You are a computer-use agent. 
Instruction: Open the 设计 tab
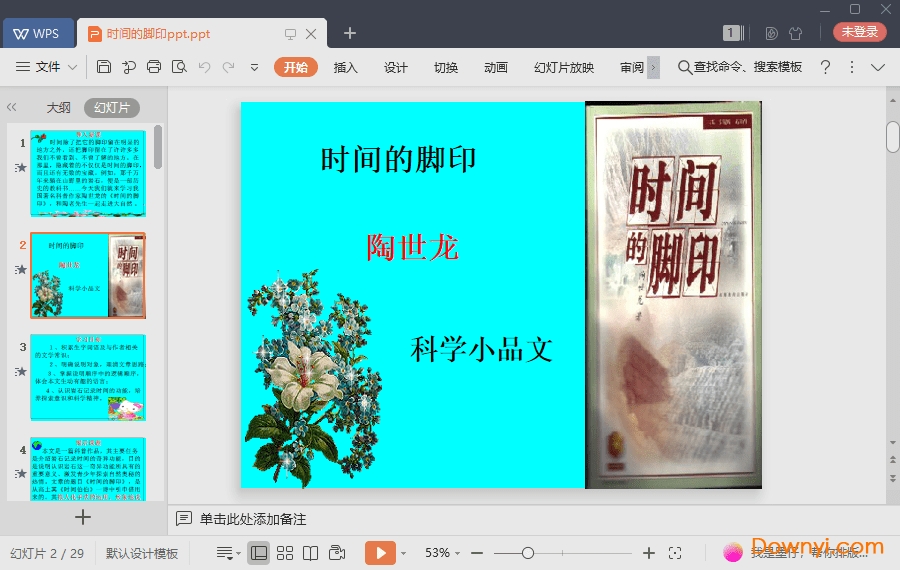coord(395,67)
